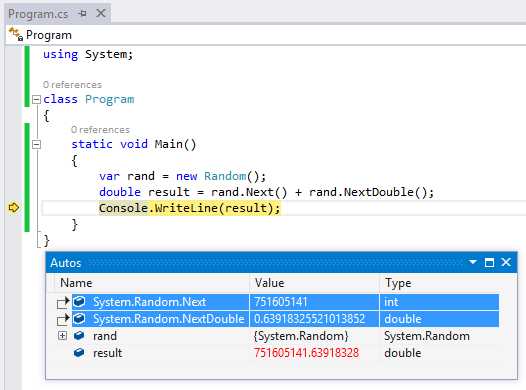526x390 pixels.
Task: Click the rand variable cube icon
Action: point(79,335)
